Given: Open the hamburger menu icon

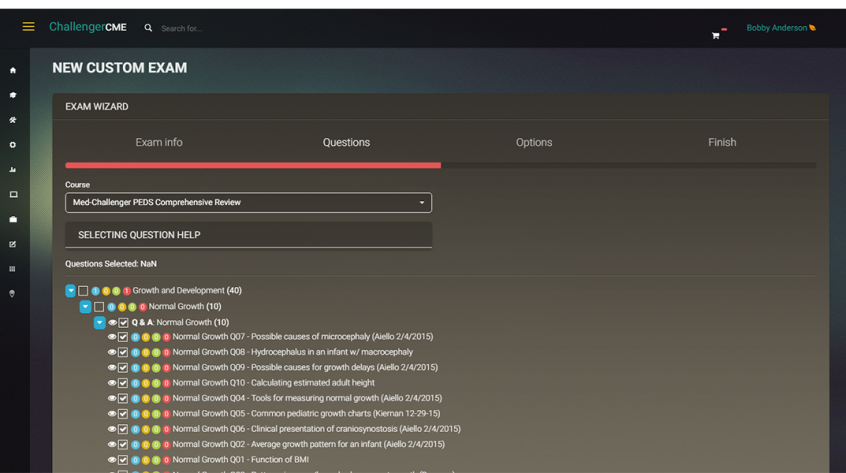Looking at the screenshot, I should (x=28, y=26).
